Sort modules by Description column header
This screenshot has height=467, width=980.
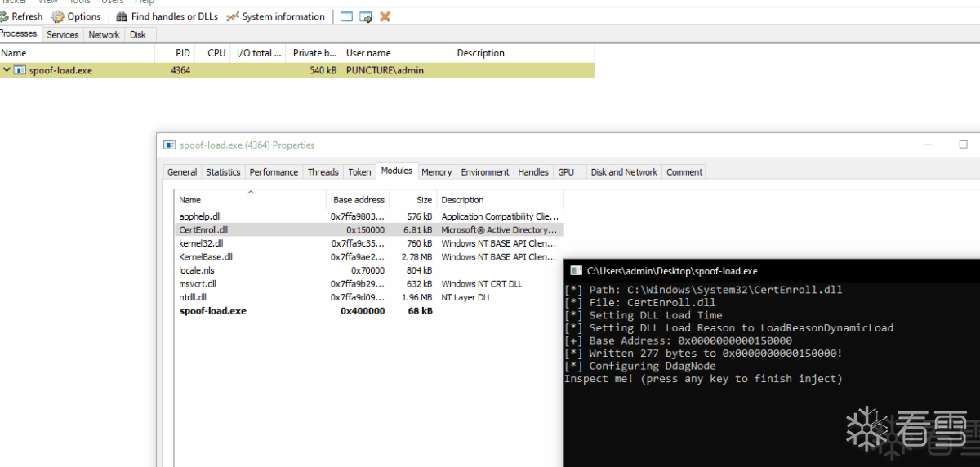500,199
